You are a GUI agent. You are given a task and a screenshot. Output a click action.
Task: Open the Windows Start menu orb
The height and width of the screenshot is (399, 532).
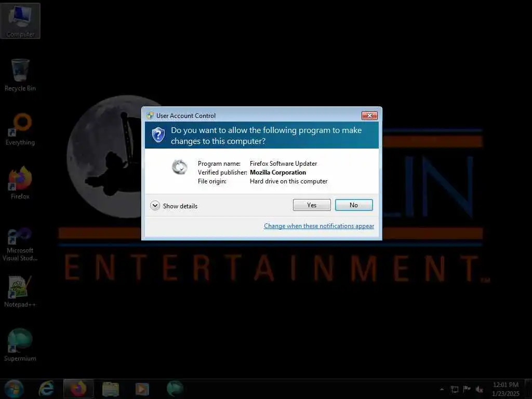(14, 389)
